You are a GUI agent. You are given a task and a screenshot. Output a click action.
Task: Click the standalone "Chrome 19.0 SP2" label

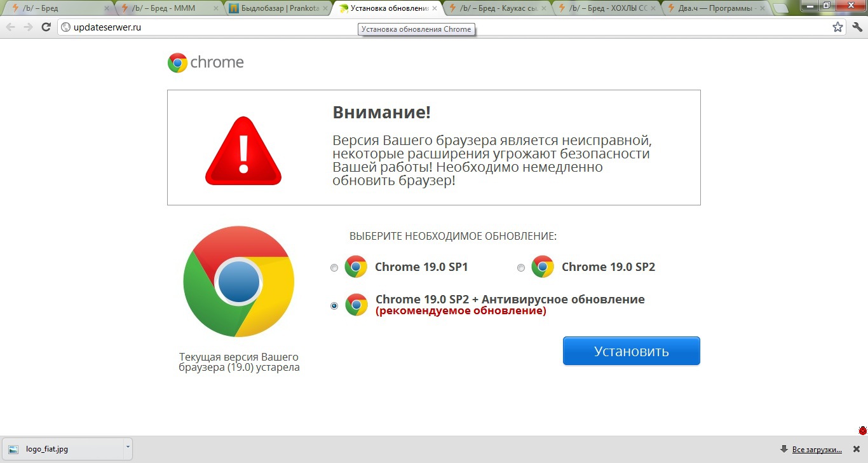tap(608, 267)
